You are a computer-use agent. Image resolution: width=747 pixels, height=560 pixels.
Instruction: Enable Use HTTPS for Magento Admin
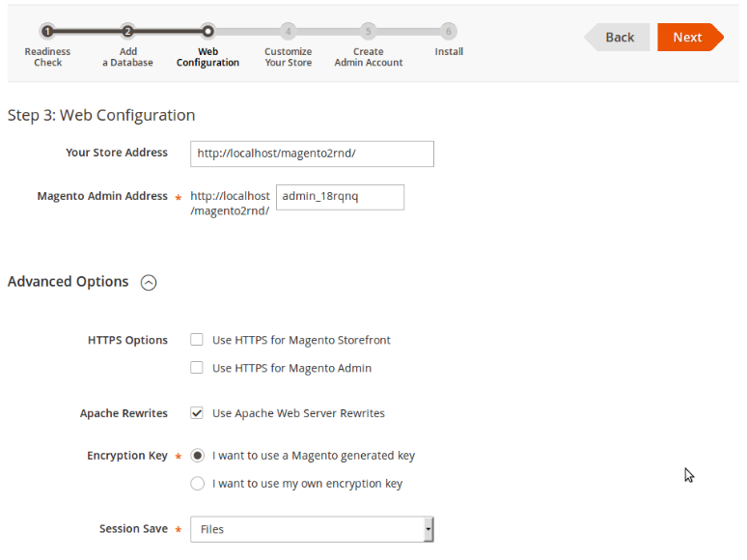point(197,368)
